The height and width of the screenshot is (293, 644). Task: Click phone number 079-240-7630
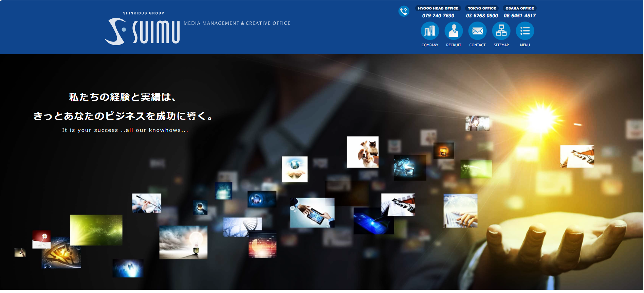(438, 16)
